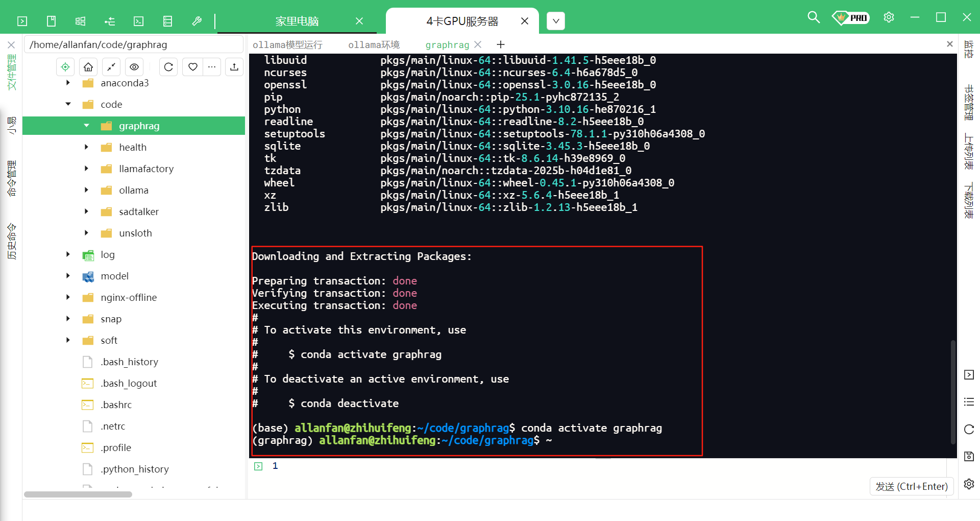
Task: Open a new connection with the terminal icon
Action: click(21, 21)
